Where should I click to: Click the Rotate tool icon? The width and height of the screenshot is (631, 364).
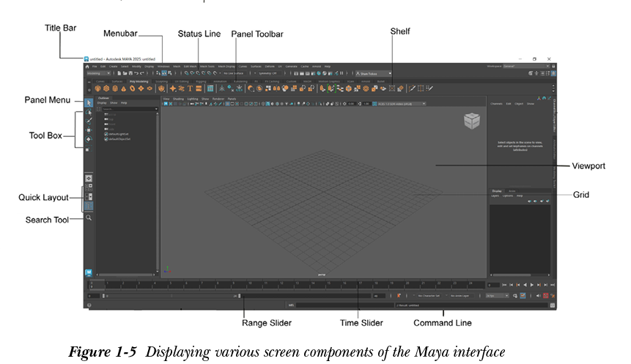coord(89,139)
